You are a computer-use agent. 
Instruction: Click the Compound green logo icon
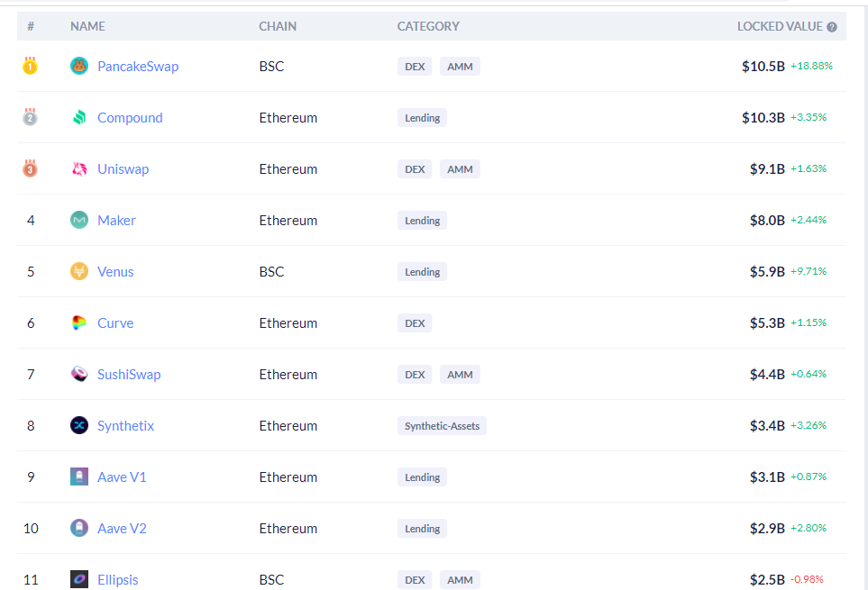point(79,117)
